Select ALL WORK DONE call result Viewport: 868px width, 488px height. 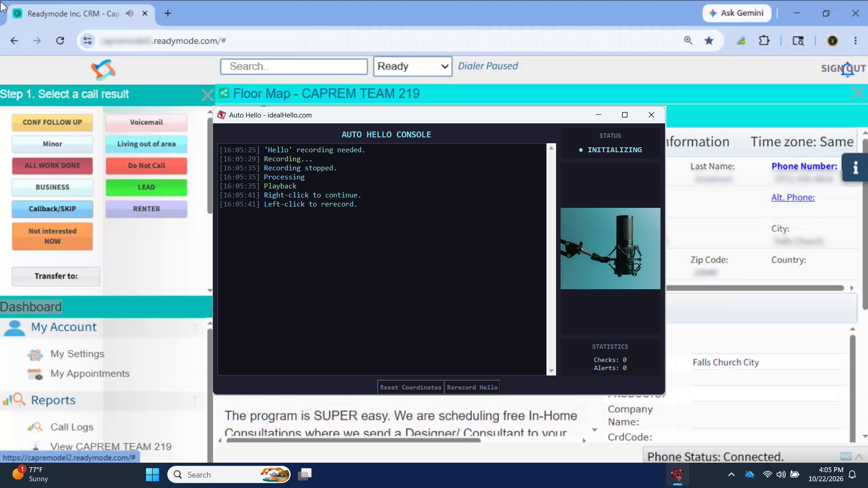click(52, 166)
